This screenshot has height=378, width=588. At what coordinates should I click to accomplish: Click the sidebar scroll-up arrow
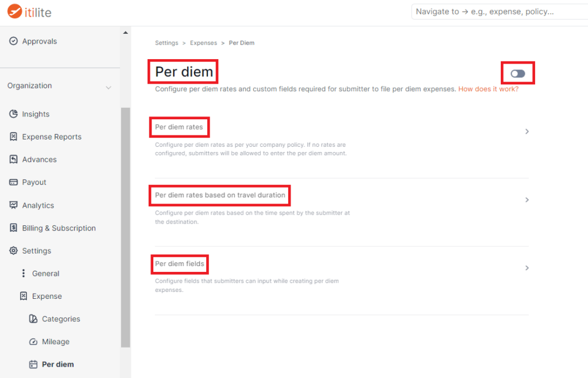tap(126, 33)
